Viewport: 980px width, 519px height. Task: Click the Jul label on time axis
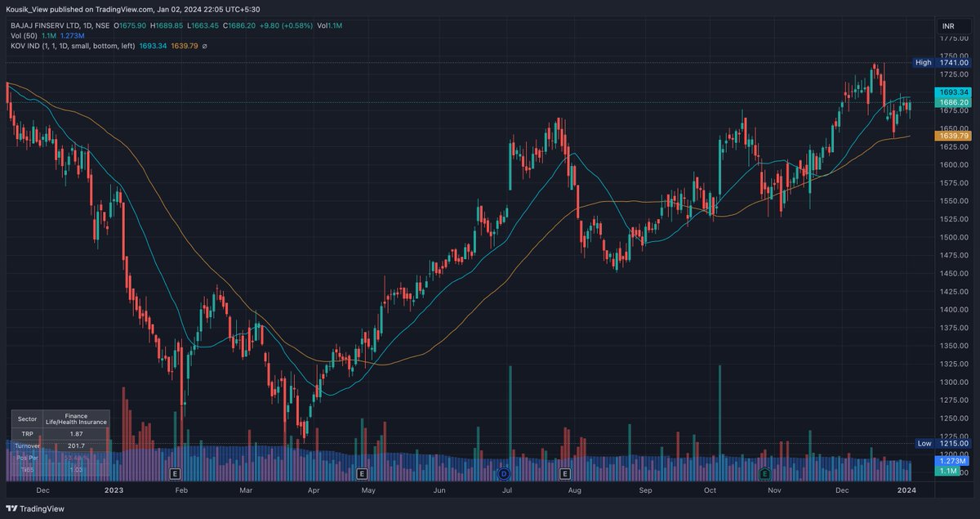[507, 490]
